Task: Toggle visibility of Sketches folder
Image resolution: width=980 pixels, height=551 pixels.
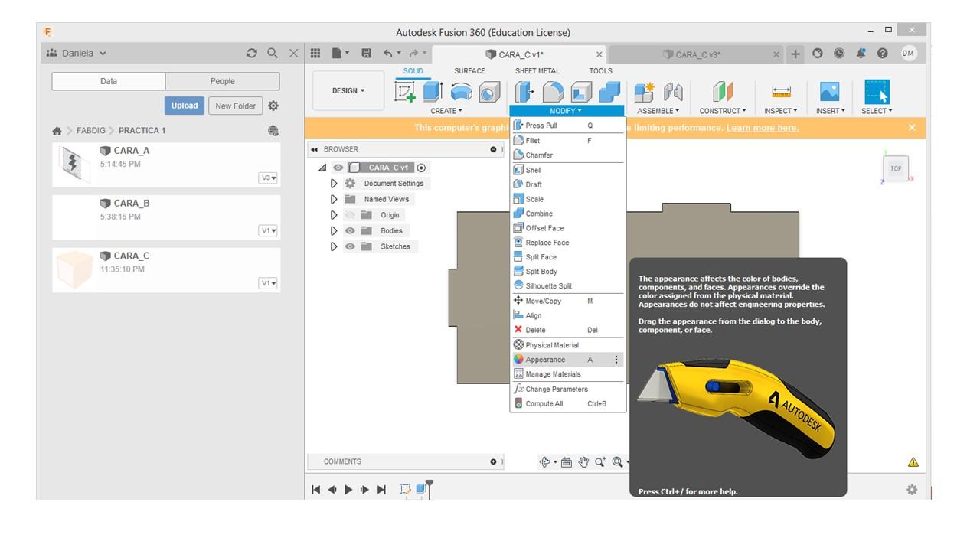Action: [x=350, y=246]
